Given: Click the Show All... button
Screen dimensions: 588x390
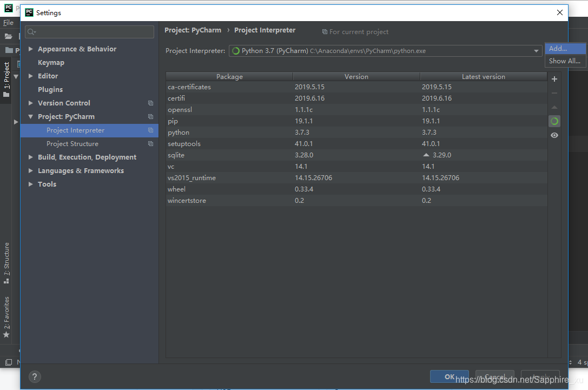Looking at the screenshot, I should 564,61.
